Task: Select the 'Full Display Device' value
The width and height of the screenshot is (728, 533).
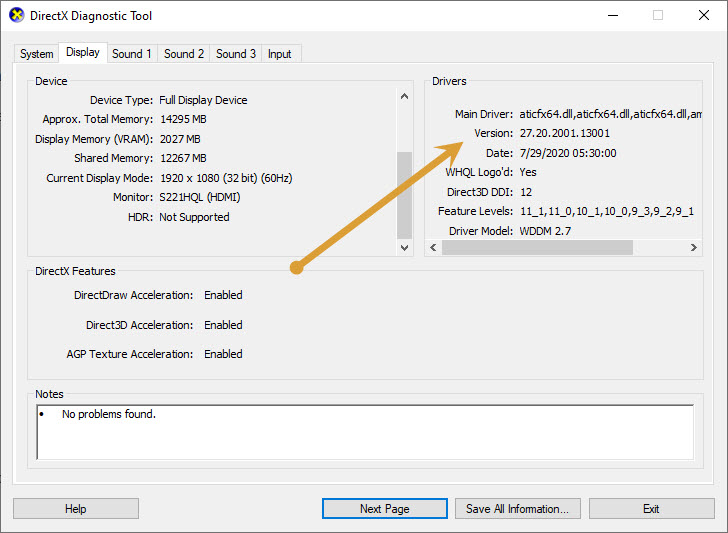Action: 203,100
